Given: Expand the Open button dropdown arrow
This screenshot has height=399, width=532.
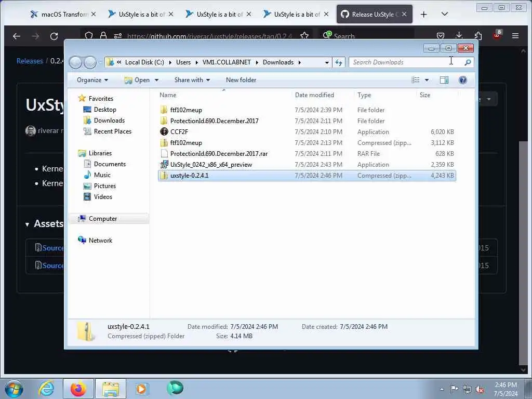Looking at the screenshot, I should tap(157, 80).
